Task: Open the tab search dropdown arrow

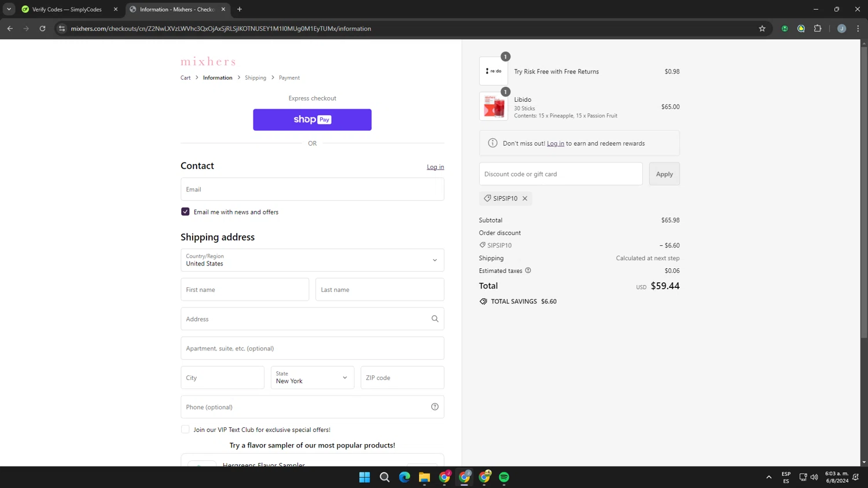Action: click(x=9, y=9)
